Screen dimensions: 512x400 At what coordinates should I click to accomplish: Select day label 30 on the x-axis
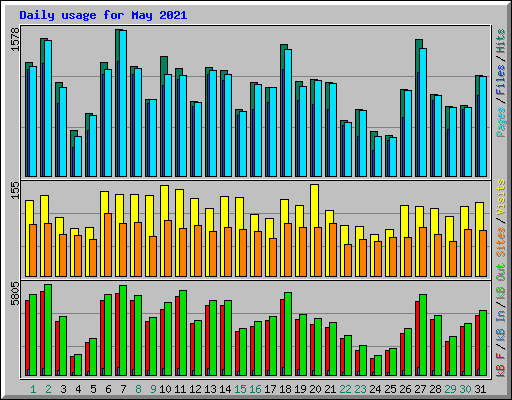tap(465, 389)
